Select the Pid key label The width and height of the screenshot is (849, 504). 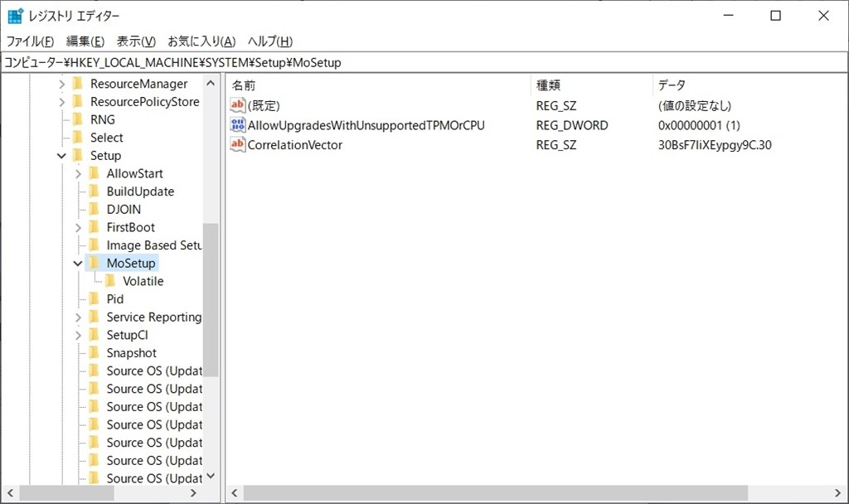pyautogui.click(x=114, y=298)
